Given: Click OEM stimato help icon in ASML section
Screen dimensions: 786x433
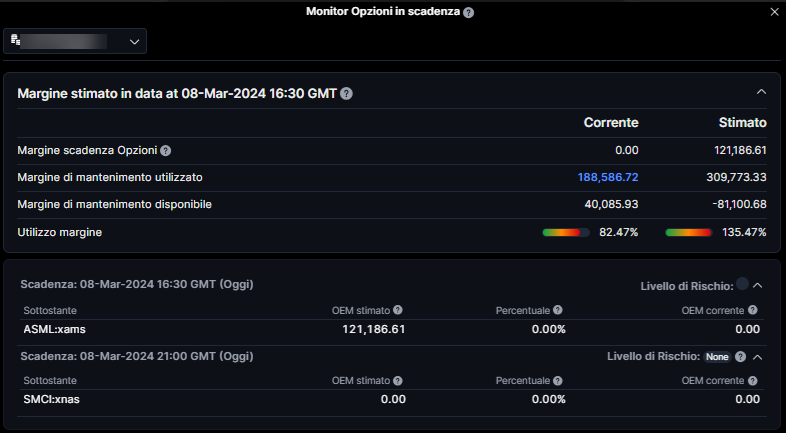Looking at the screenshot, I should click(x=398, y=310).
